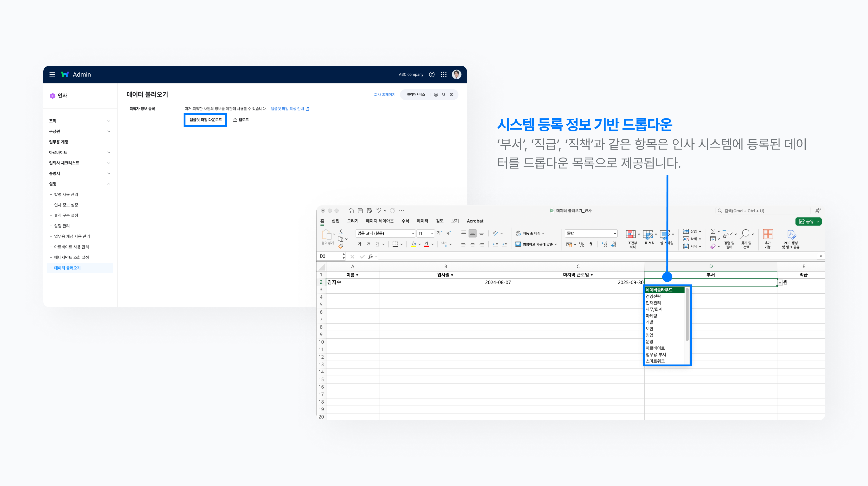Open the number format 일반 dropdown

tap(615, 233)
